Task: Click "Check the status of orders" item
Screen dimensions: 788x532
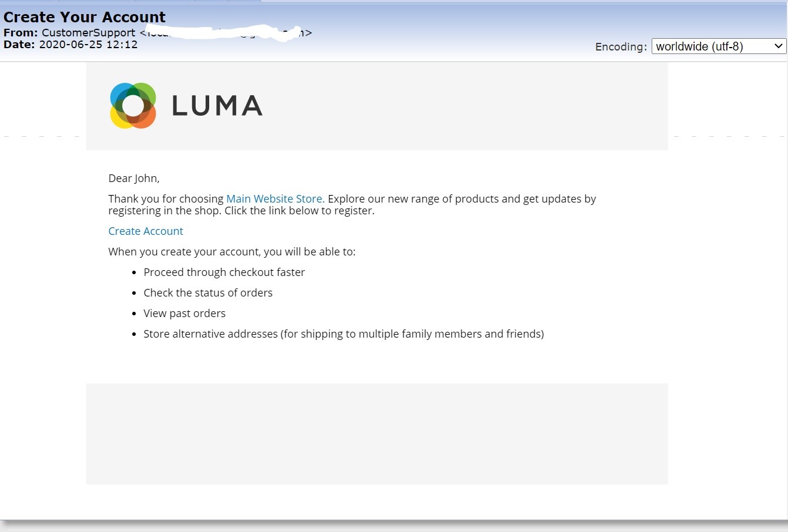Action: (x=208, y=293)
